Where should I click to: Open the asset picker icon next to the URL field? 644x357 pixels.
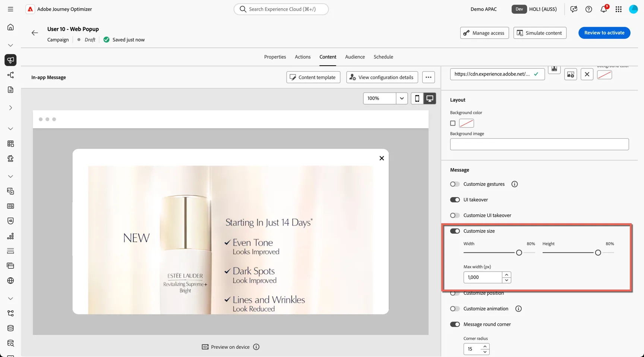(571, 74)
